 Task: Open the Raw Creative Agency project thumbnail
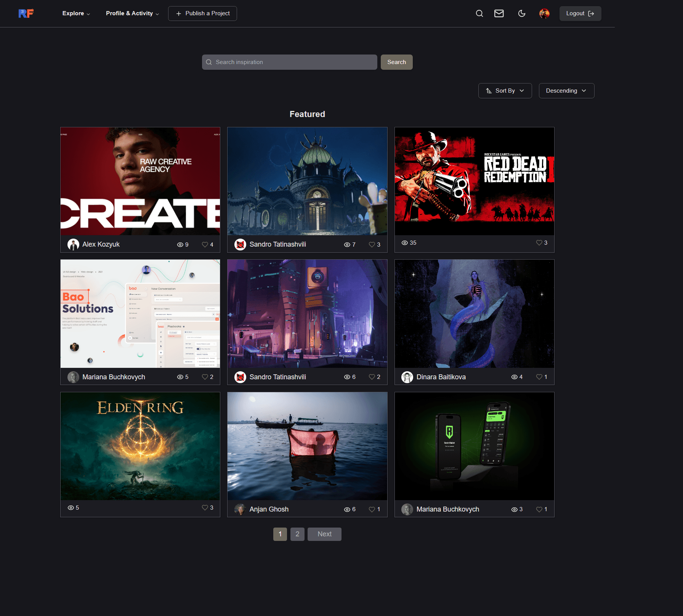(140, 181)
